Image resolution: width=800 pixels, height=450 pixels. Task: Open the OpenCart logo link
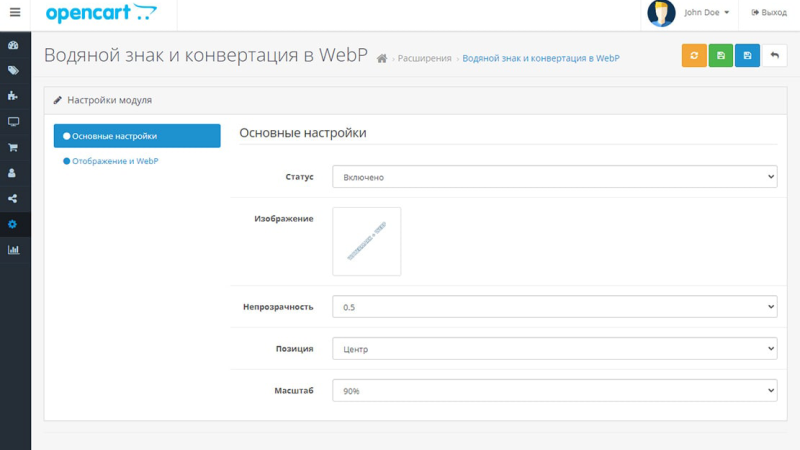(101, 13)
